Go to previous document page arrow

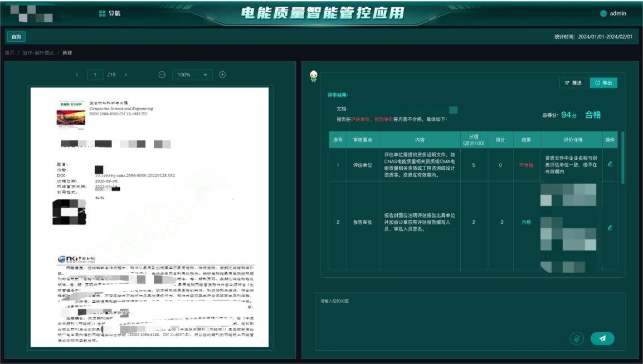pyautogui.click(x=77, y=75)
